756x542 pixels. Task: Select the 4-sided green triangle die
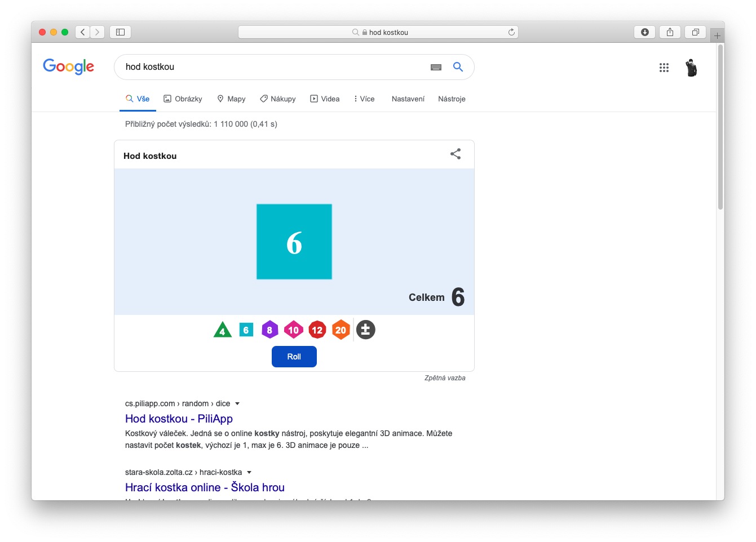click(x=223, y=330)
